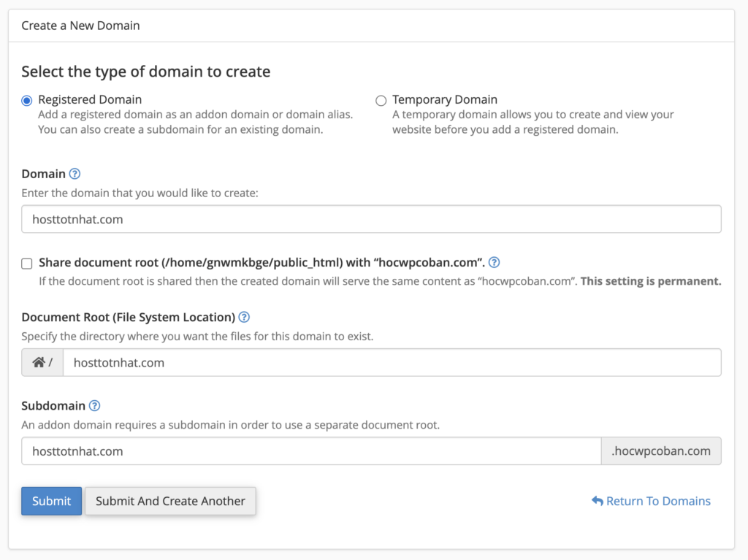
Task: Focus the Domain name input field
Action: pyautogui.click(x=371, y=219)
